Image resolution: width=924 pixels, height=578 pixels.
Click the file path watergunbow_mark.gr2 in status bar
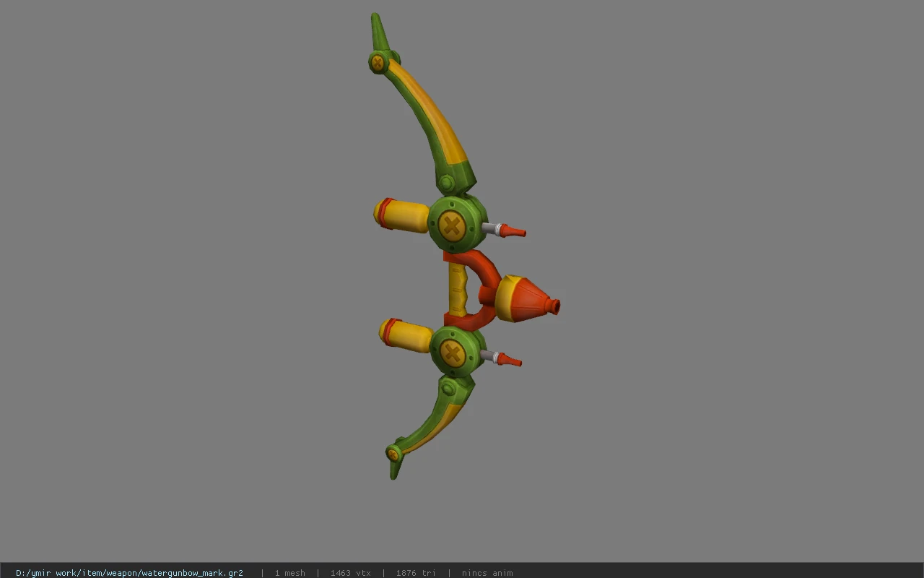(129, 573)
